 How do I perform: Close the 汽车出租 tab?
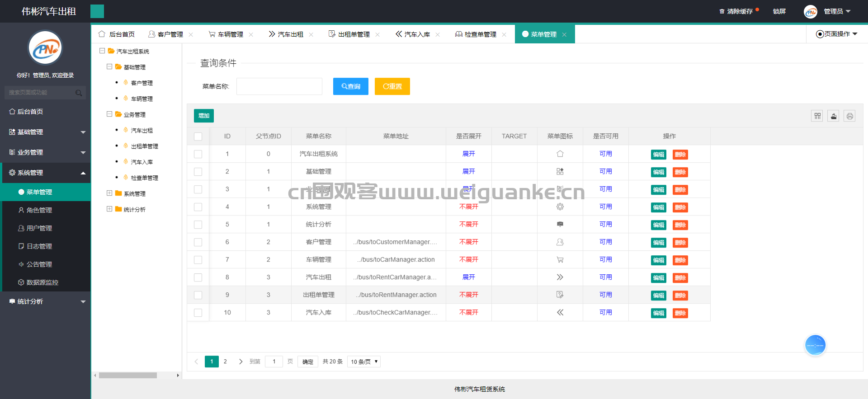coord(311,35)
